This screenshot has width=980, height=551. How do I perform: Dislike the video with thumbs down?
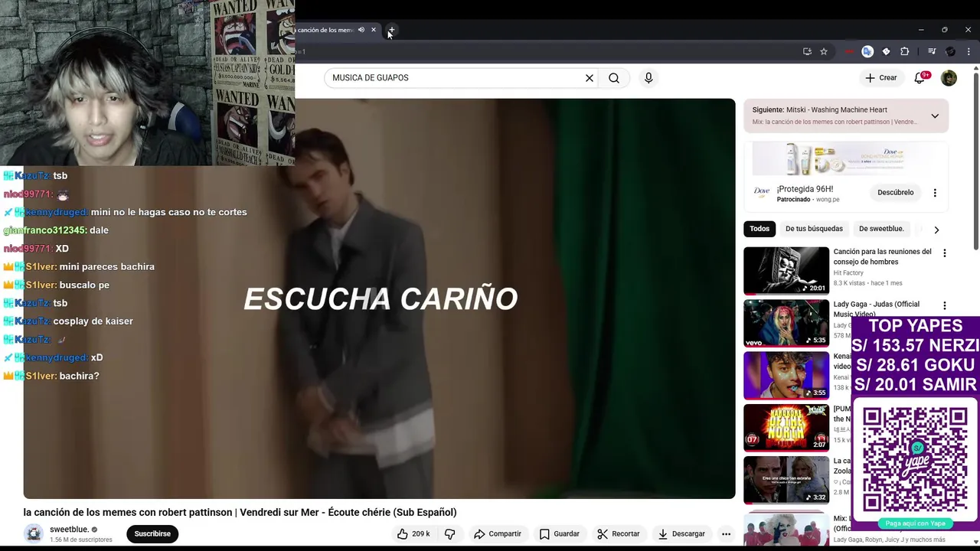449,533
